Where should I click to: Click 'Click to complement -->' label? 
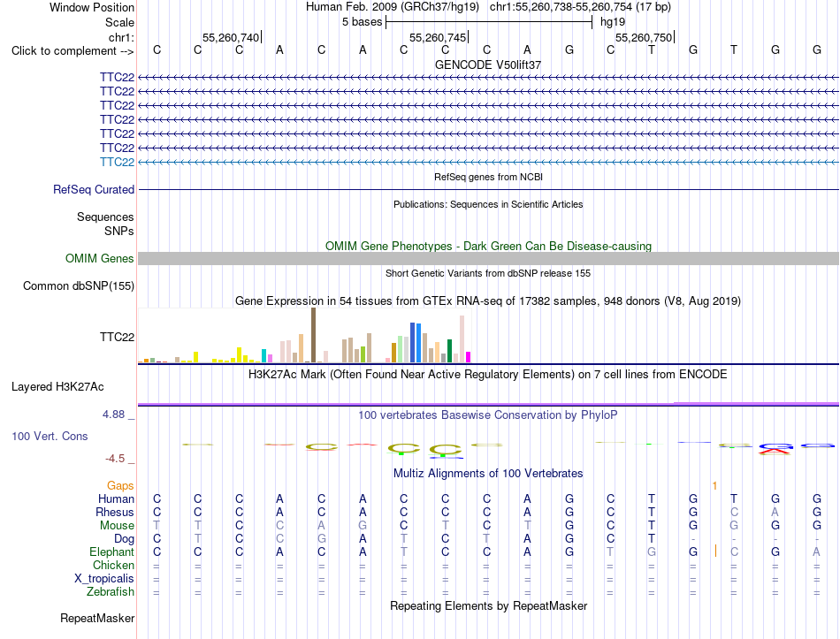73,51
